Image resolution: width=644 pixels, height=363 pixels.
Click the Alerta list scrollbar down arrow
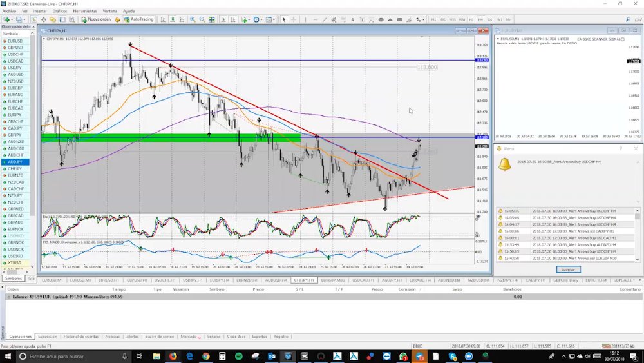(x=638, y=259)
